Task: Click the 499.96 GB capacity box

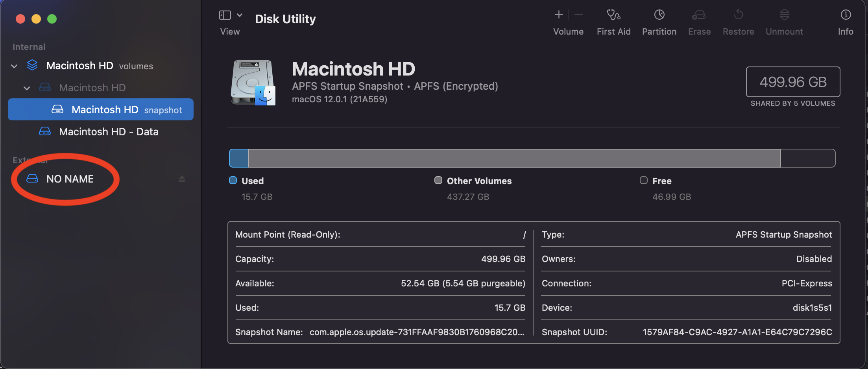Action: (x=793, y=82)
